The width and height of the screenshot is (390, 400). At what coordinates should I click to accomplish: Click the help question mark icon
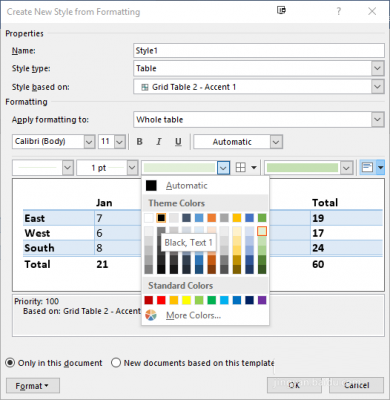point(338,11)
